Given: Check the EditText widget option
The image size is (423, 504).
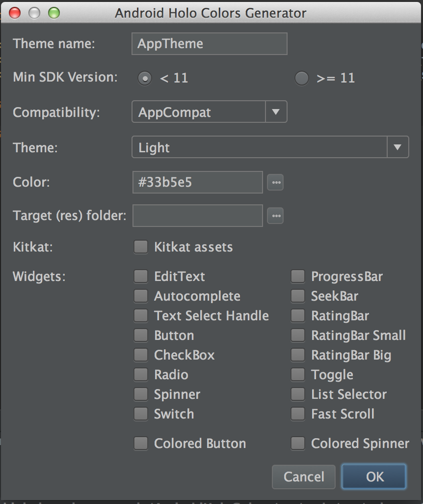Looking at the screenshot, I should tap(141, 277).
